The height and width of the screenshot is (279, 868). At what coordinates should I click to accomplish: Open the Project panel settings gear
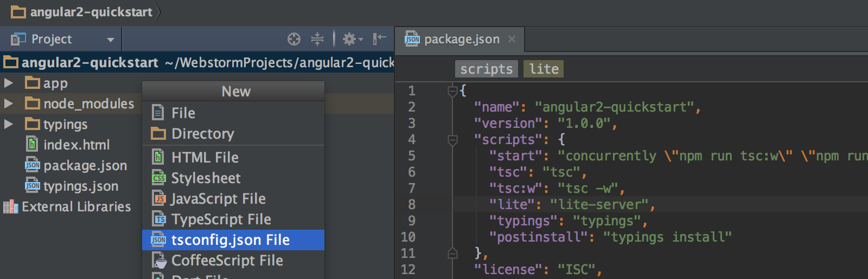(352, 39)
